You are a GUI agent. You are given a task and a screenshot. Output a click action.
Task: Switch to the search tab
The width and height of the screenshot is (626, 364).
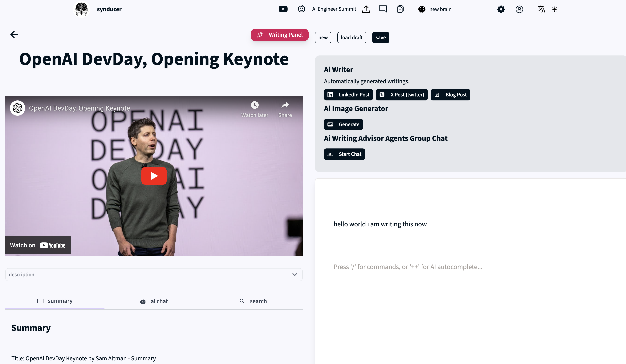click(253, 301)
